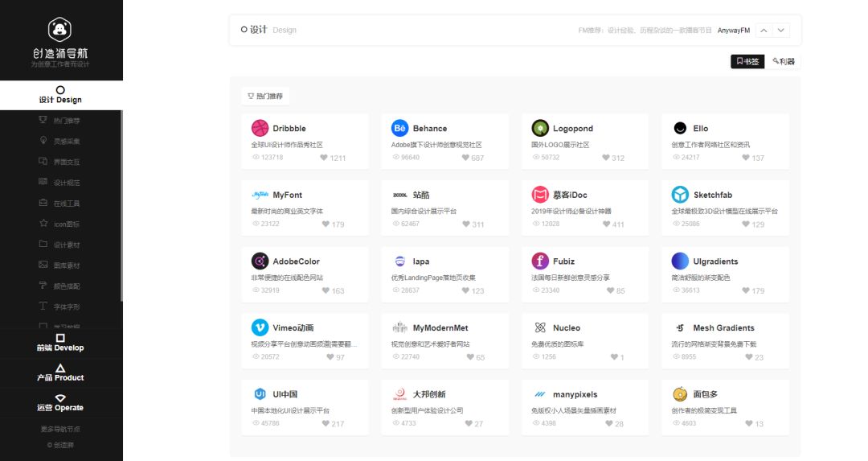Image resolution: width=868 pixels, height=461 pixels.
Task: Click the 大邦创新 red logo
Action: click(399, 394)
